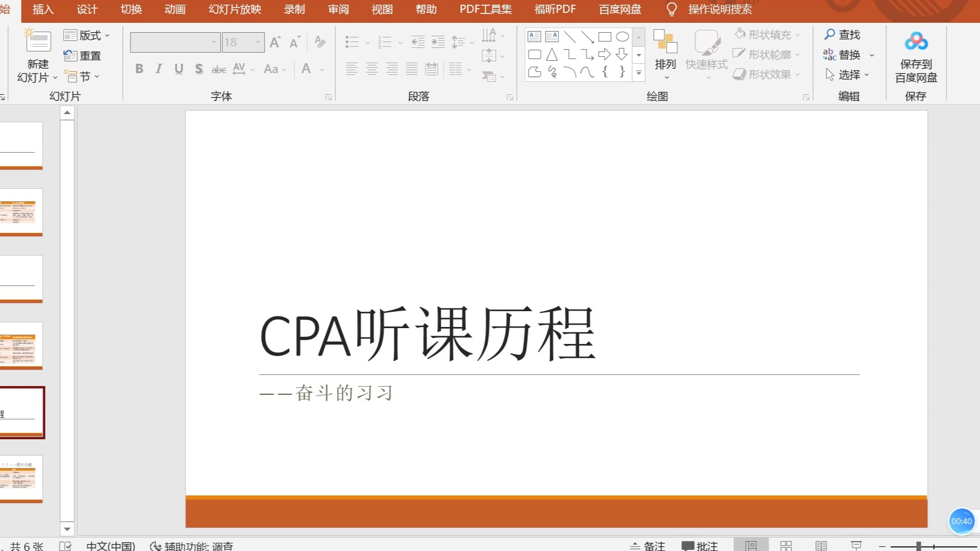
Task: Click Quick Styles (快速样式) button
Action: (x=707, y=54)
